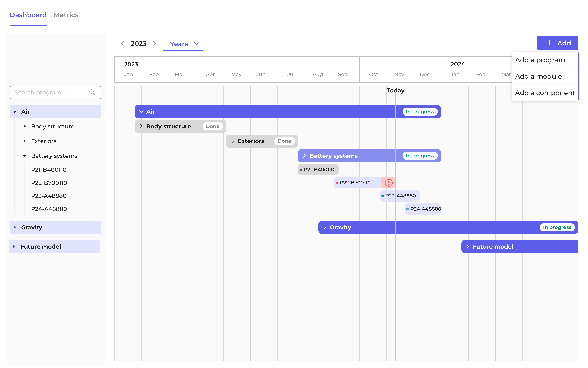Click the search magnifier icon
Screen dimensions: 588x368
coord(92,92)
